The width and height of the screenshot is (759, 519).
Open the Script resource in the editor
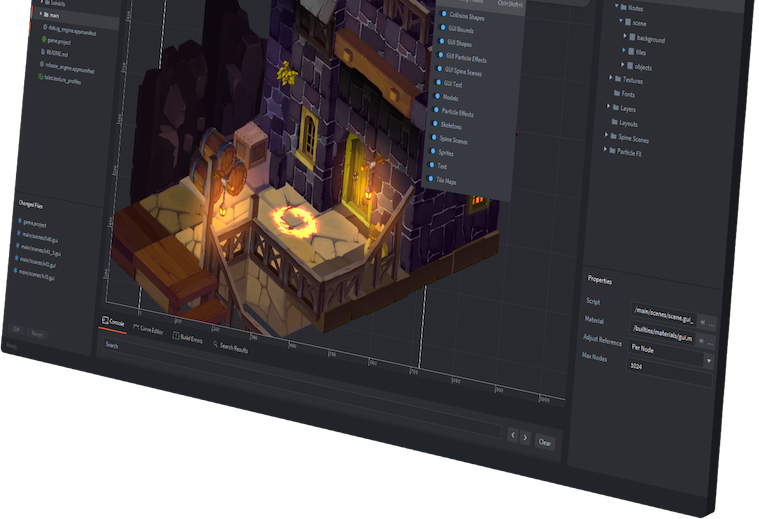tap(702, 322)
